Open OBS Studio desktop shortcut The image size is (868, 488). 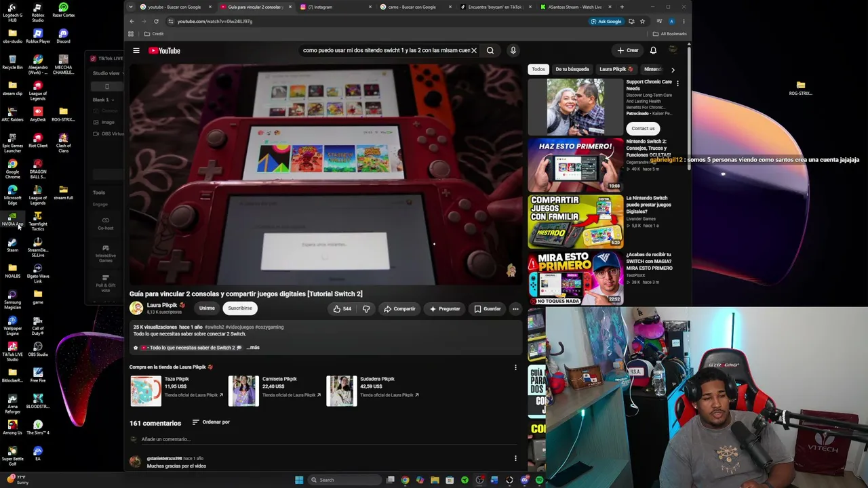(x=38, y=349)
